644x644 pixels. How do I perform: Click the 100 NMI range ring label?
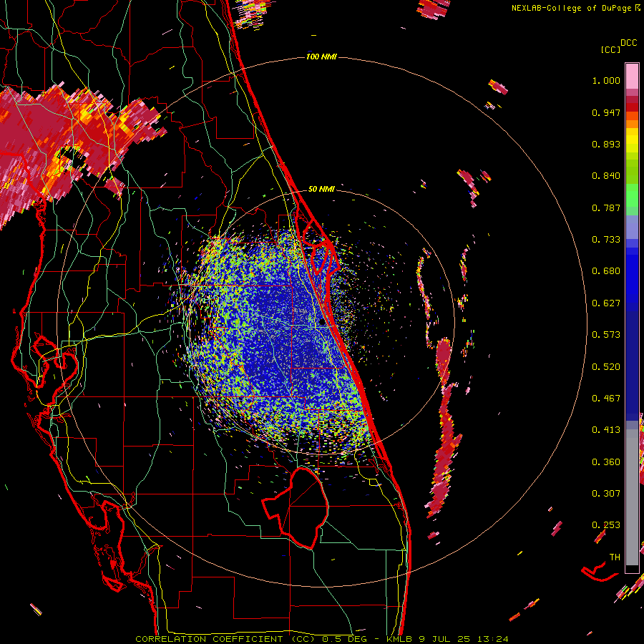coord(321,57)
